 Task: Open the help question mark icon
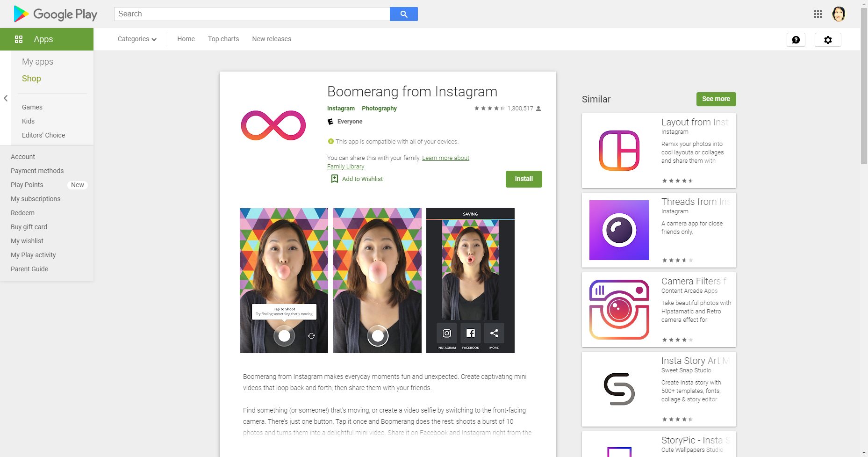[796, 40]
